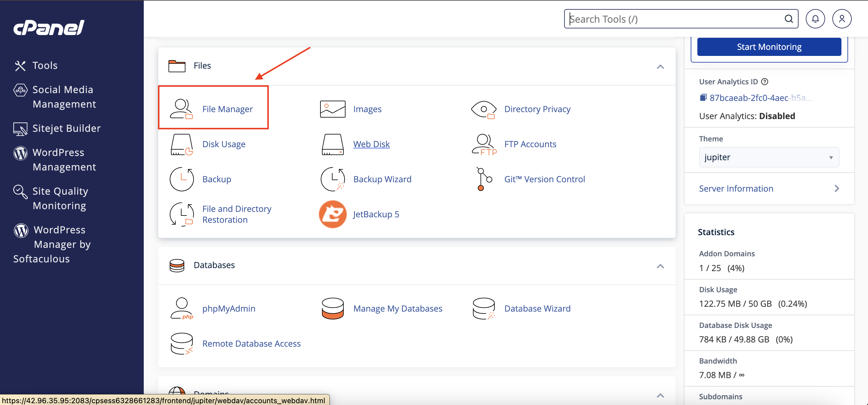868x405 pixels.
Task: Open the File Manager link
Action: coord(227,109)
